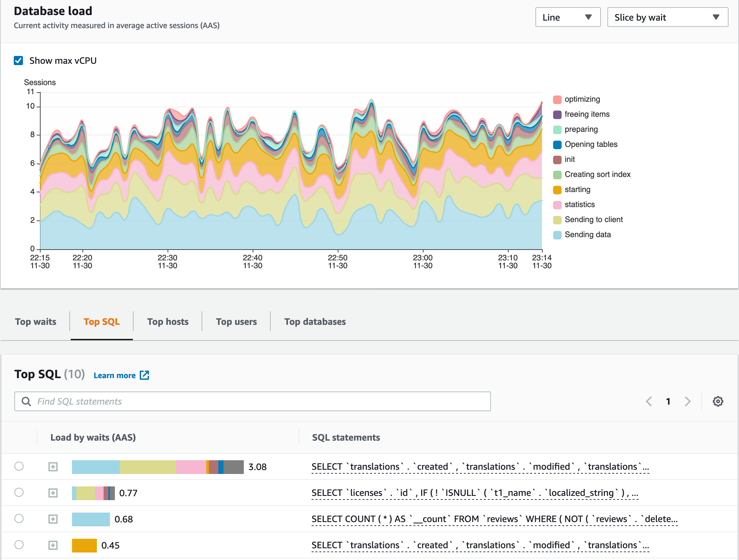Viewport: 739px width, 560px height.
Task: Go to previous page of SQL statements
Action: tap(649, 401)
